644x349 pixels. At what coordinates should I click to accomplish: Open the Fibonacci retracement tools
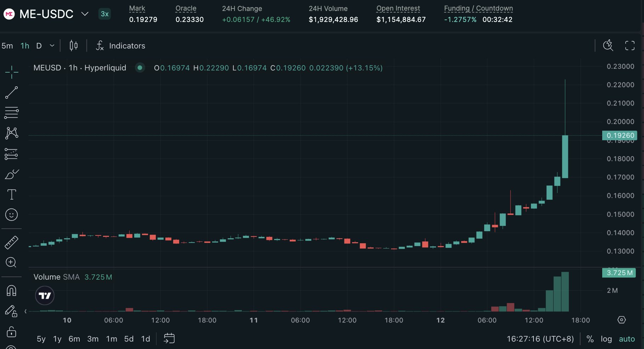[11, 113]
